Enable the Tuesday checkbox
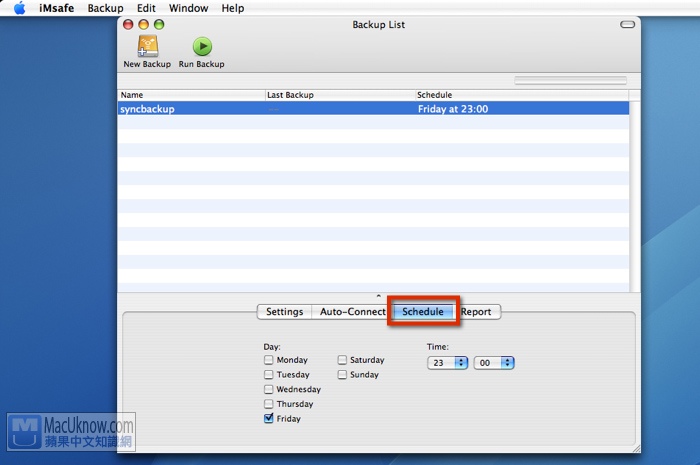This screenshot has height=465, width=700. 268,374
